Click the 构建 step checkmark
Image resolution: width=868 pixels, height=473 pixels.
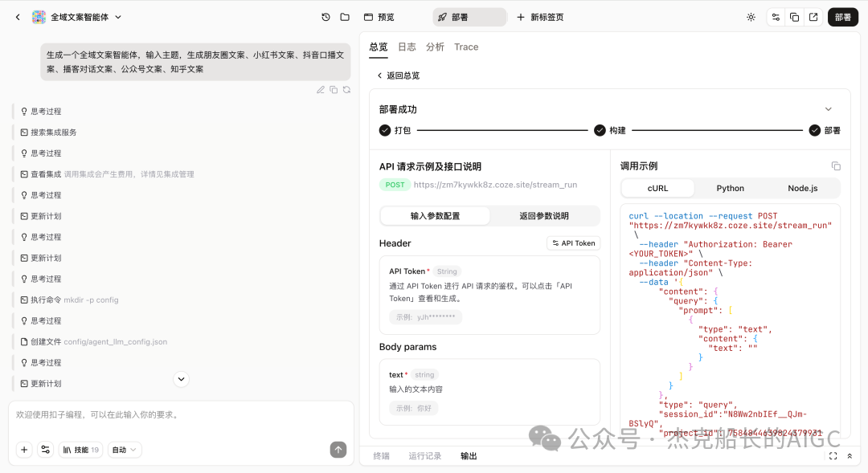tap(600, 131)
